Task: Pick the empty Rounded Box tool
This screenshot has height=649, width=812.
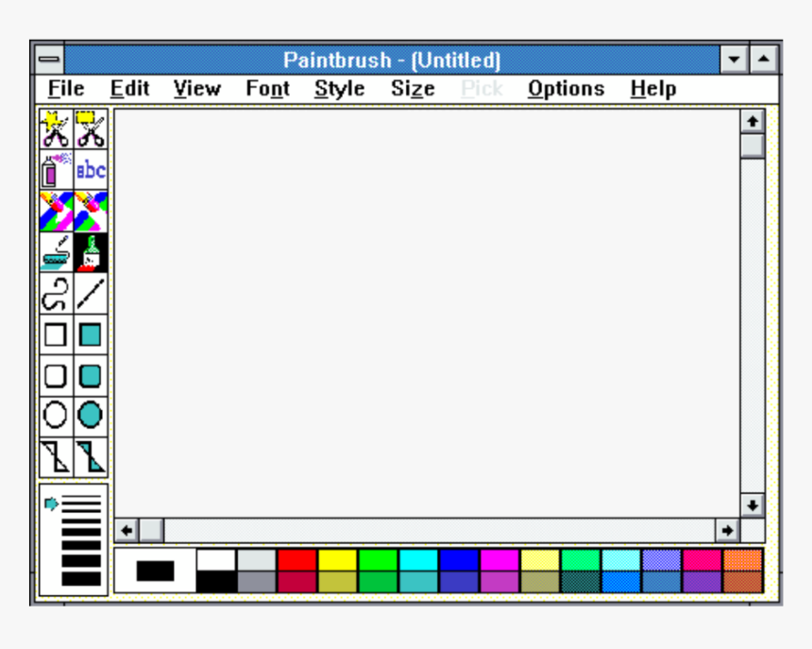Action: pyautogui.click(x=56, y=376)
